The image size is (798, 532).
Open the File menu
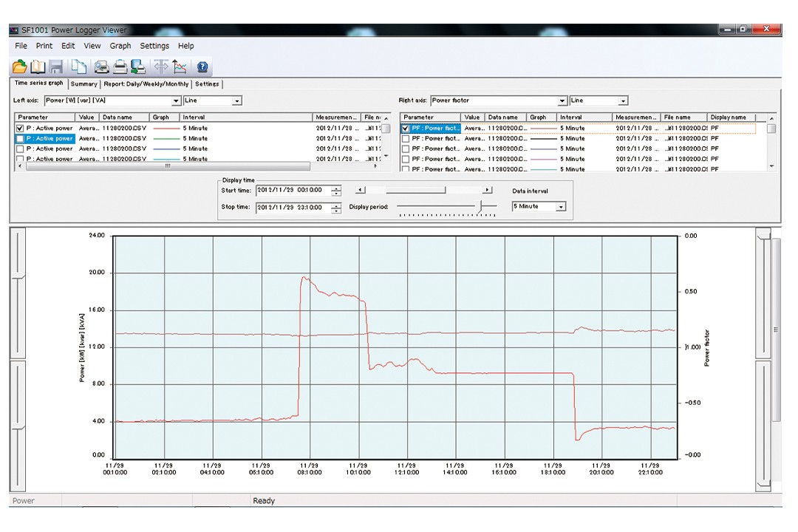coord(21,46)
